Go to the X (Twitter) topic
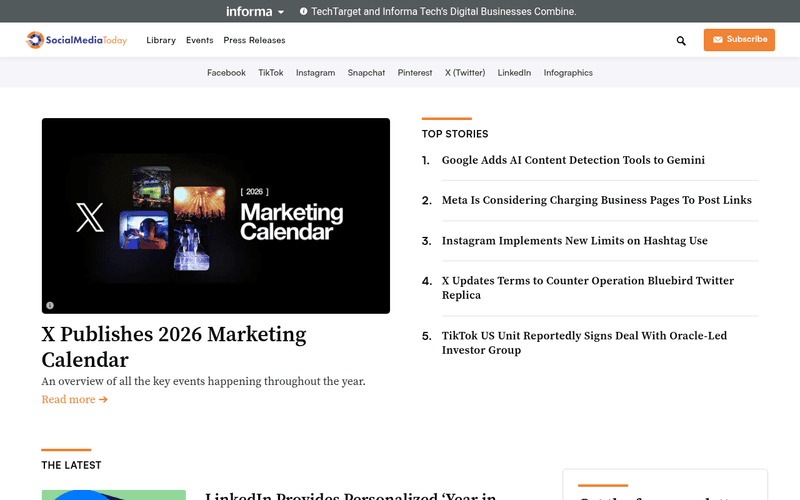 coord(465,72)
